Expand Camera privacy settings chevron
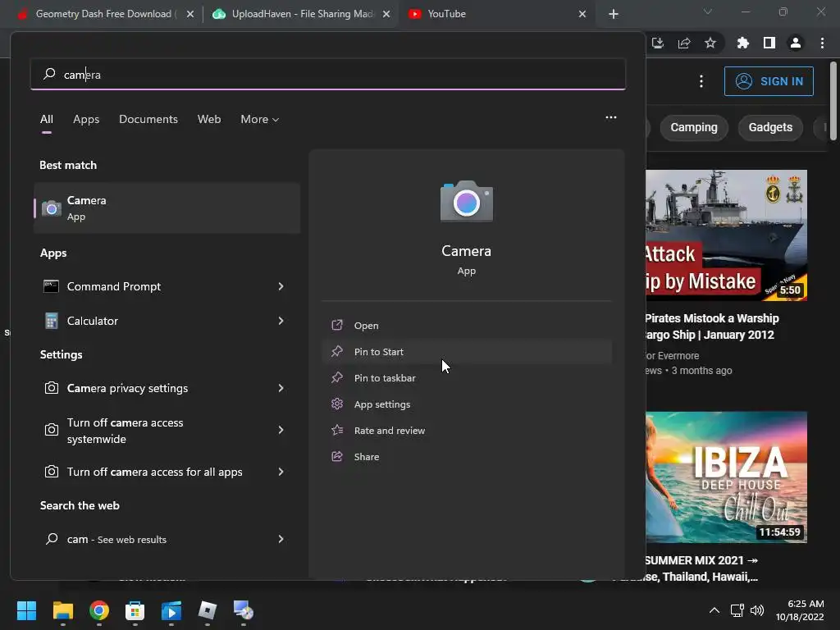The height and width of the screenshot is (630, 840). click(x=281, y=388)
